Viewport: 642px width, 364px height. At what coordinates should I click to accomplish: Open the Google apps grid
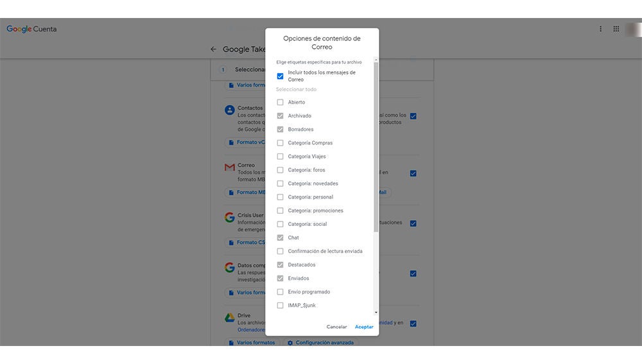(x=616, y=29)
